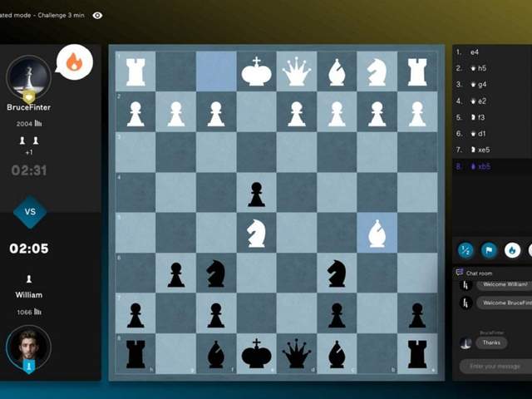
Task: Open BruceFinter's profile avatar
Action: point(28,77)
